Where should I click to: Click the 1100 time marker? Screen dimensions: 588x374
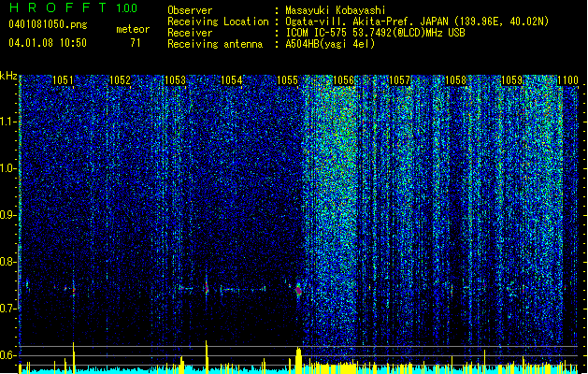coord(567,80)
